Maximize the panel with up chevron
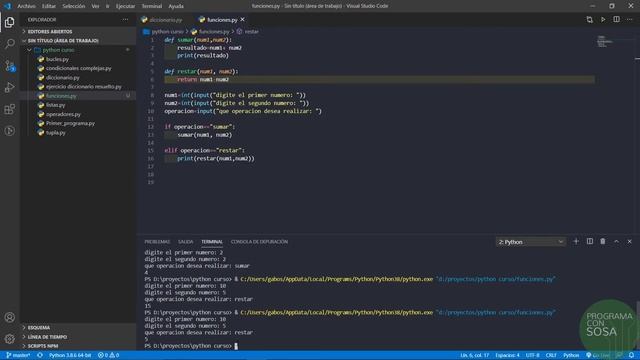Viewport: 640px width, 360px height. 616,242
